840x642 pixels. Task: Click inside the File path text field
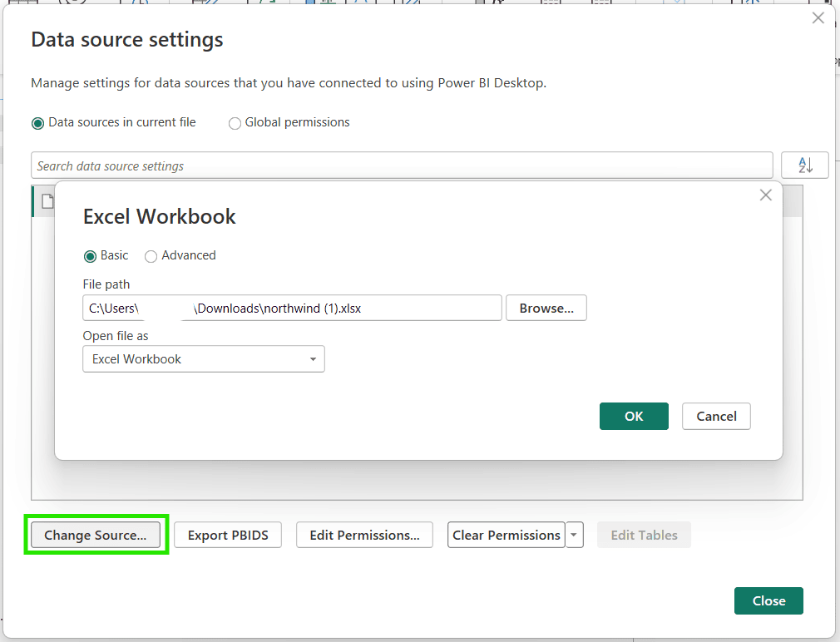pyautogui.click(x=291, y=308)
